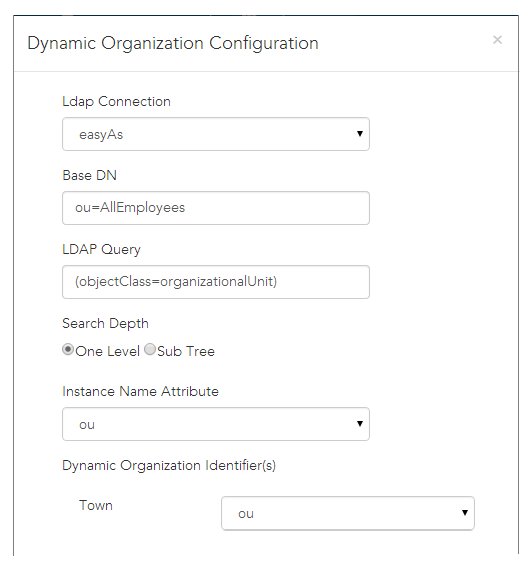Click the Search Depth label
This screenshot has width=530, height=576.
coord(105,324)
